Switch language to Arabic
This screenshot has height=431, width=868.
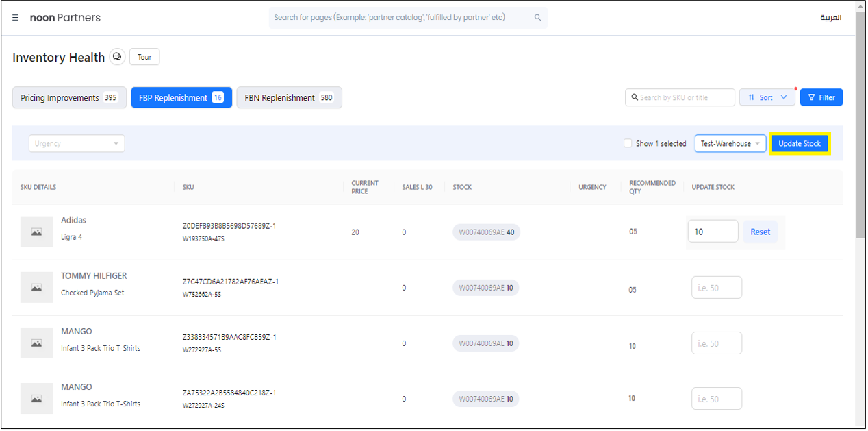point(830,18)
